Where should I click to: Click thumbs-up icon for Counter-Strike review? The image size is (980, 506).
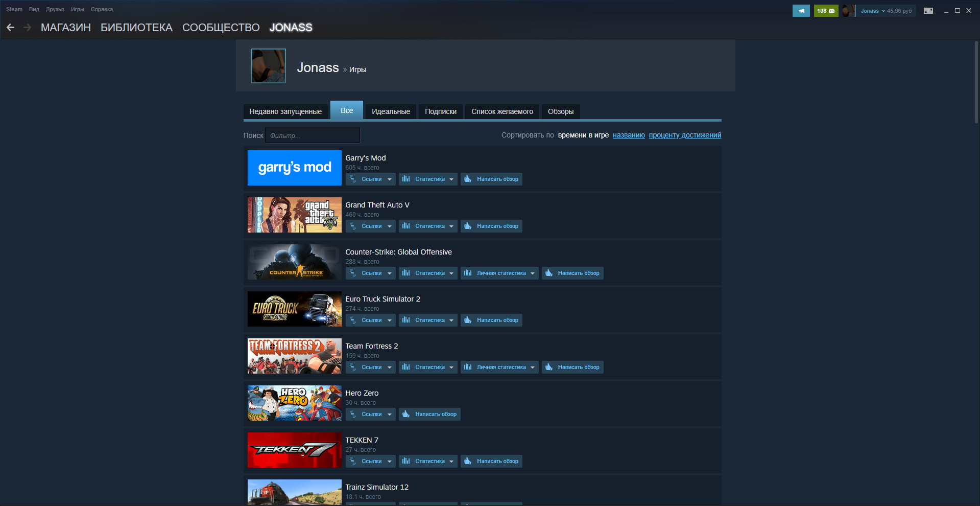pos(548,273)
